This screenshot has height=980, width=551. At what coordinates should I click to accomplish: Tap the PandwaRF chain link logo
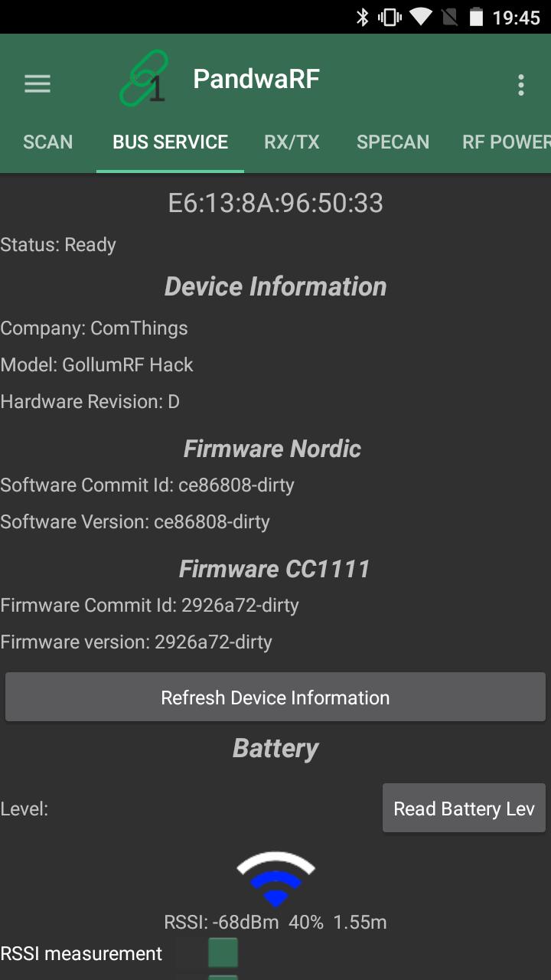coord(144,78)
